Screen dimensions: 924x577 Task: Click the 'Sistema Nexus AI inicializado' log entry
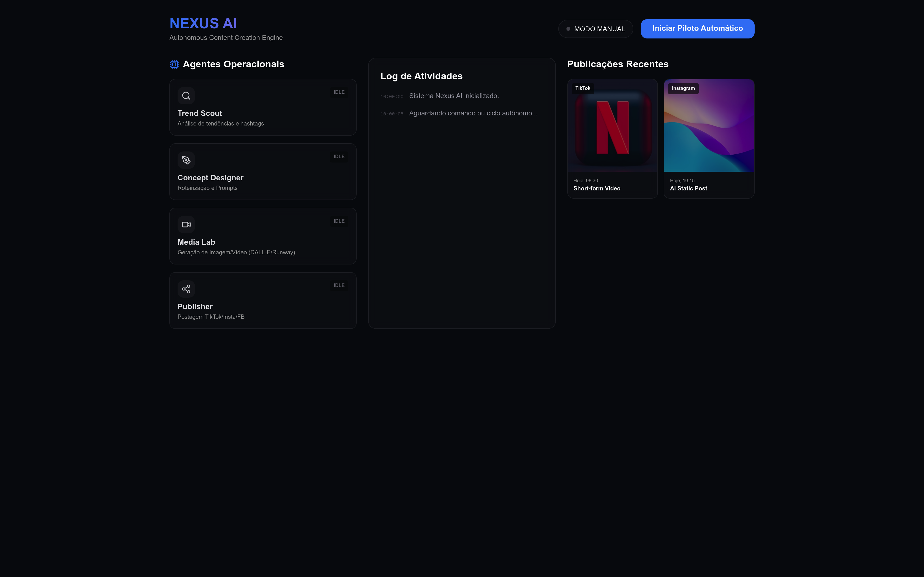pos(454,96)
